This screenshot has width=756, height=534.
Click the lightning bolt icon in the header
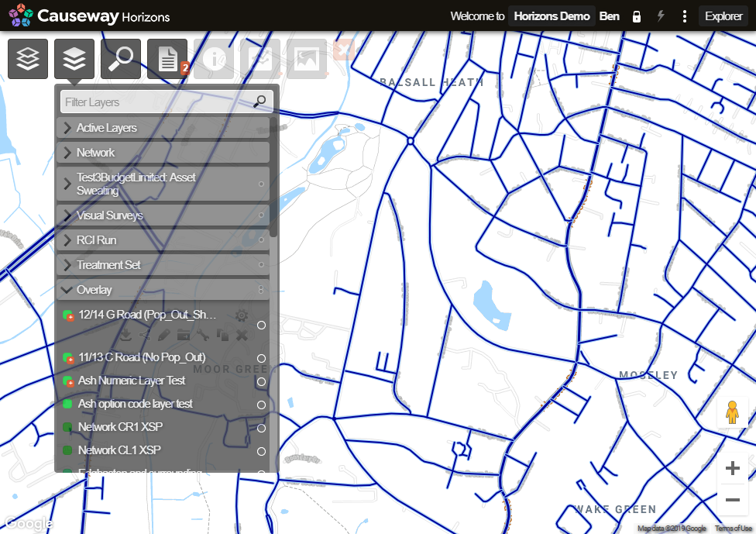pyautogui.click(x=660, y=16)
